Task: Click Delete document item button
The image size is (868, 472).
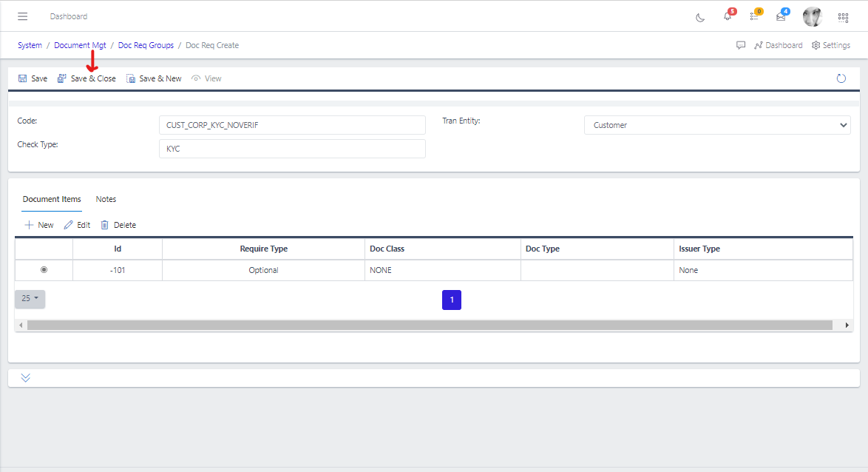Action: (x=118, y=225)
